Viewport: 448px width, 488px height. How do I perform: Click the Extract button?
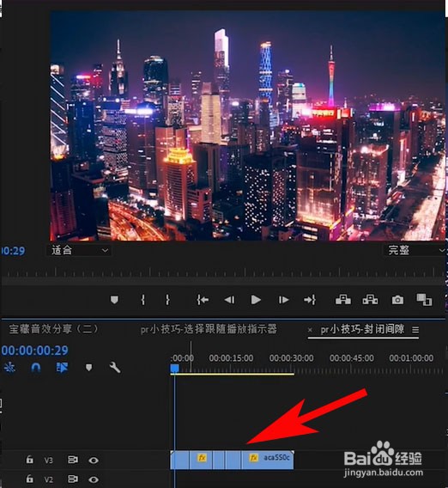click(x=370, y=300)
